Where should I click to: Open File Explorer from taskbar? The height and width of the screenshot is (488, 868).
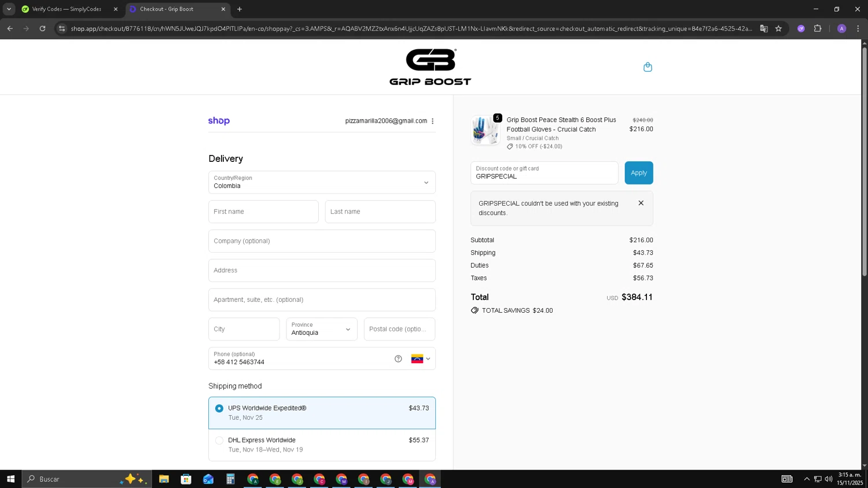click(x=164, y=479)
